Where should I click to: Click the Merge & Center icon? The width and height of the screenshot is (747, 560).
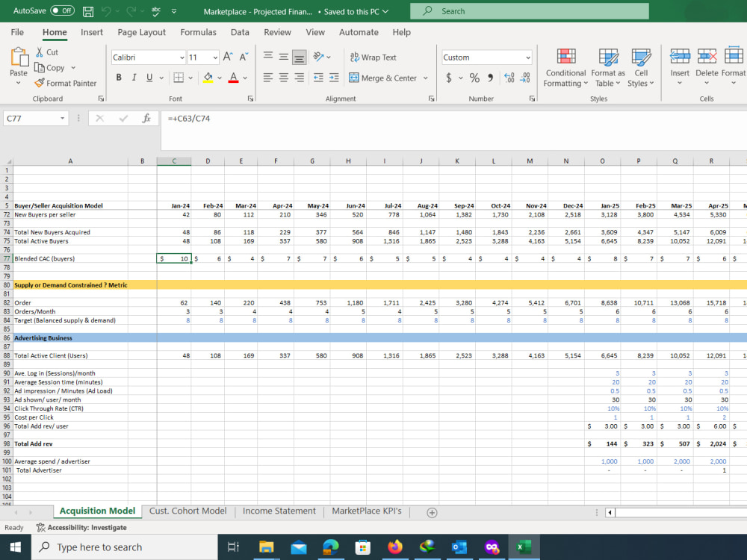coord(354,78)
